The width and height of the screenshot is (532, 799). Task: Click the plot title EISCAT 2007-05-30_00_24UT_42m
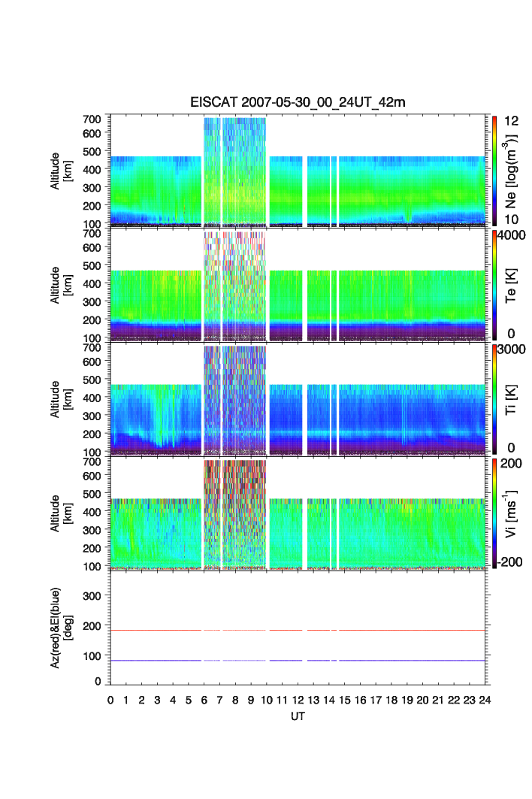point(297,103)
